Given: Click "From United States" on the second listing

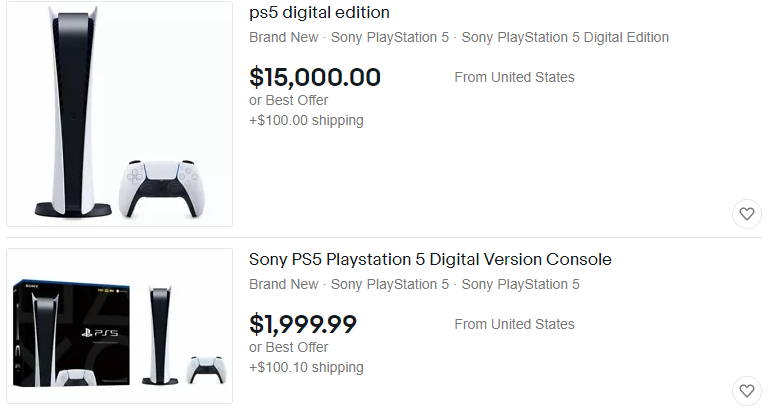Looking at the screenshot, I should click(514, 324).
